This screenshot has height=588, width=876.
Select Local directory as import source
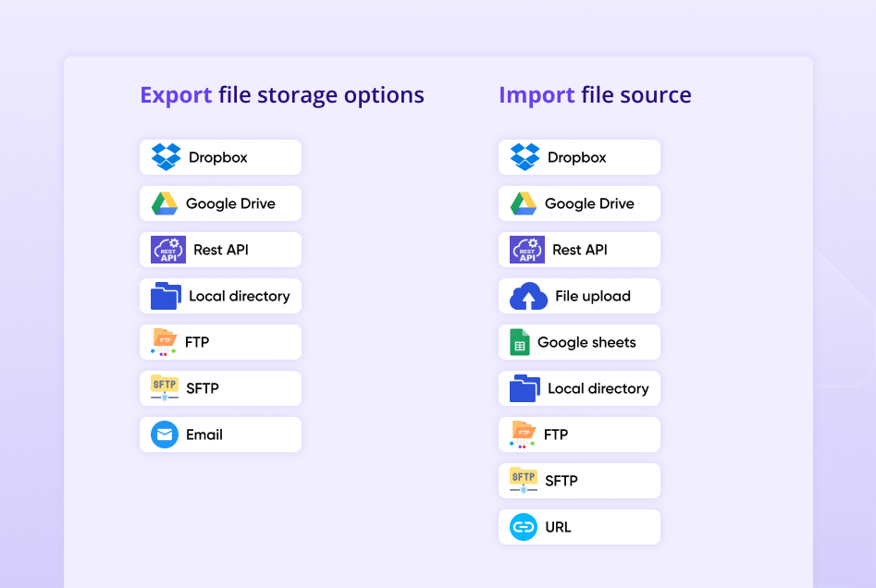click(x=579, y=387)
